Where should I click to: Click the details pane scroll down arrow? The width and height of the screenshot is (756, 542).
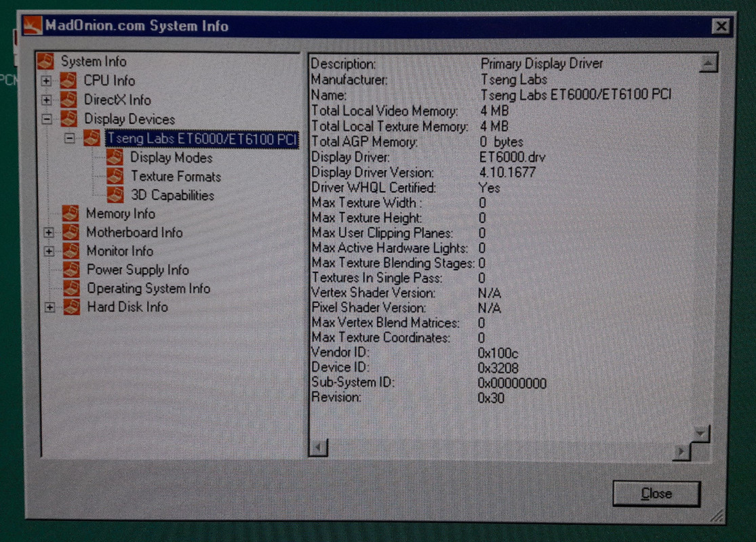(x=700, y=434)
